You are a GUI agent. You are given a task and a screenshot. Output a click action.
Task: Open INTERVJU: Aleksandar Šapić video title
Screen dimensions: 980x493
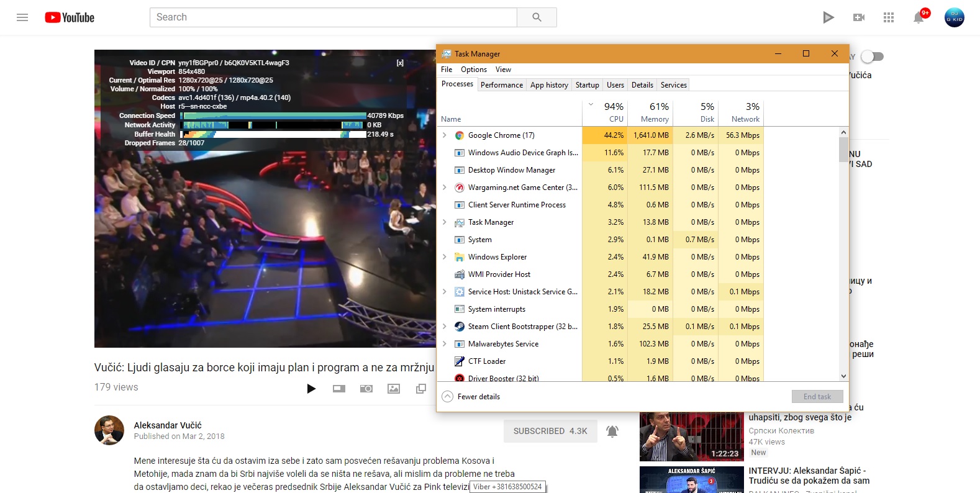(809, 476)
